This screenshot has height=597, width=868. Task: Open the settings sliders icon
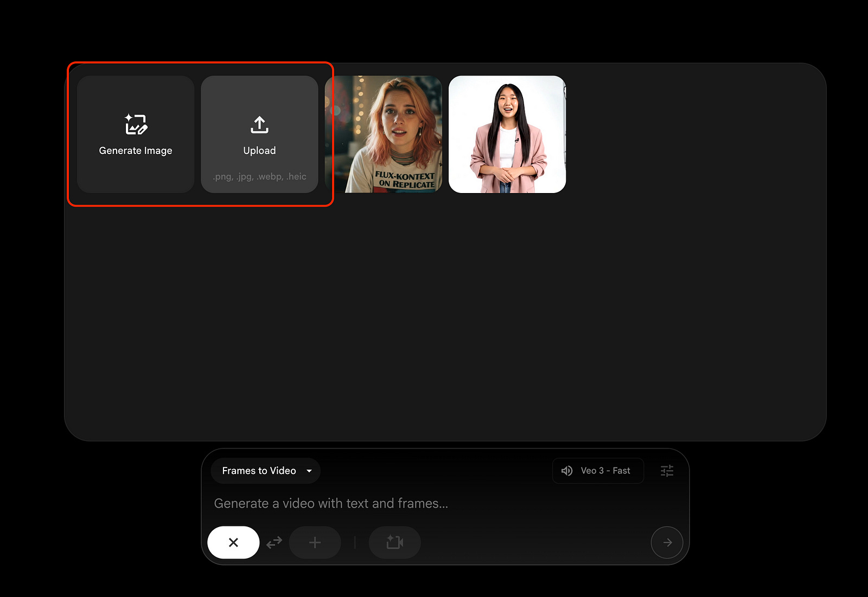tap(667, 471)
